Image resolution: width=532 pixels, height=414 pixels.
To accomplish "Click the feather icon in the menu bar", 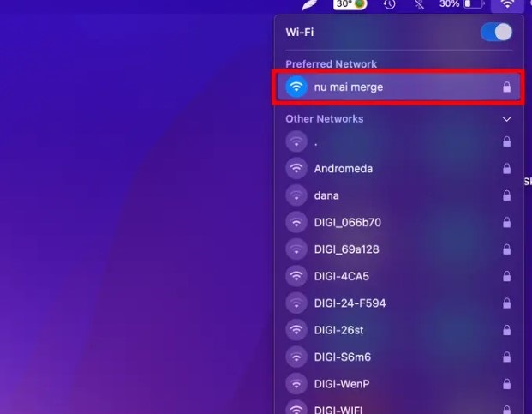I will click(310, 5).
